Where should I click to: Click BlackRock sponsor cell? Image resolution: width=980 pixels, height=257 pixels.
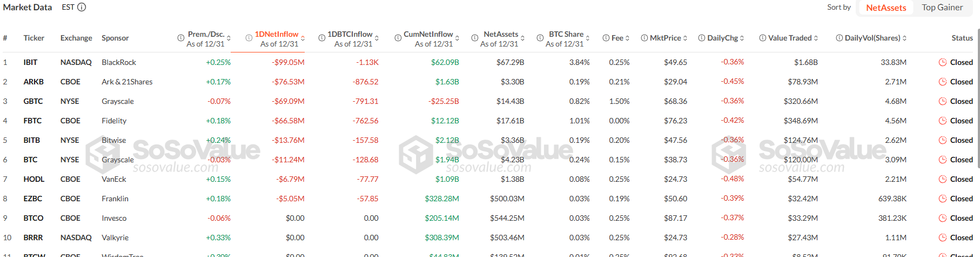tap(119, 62)
